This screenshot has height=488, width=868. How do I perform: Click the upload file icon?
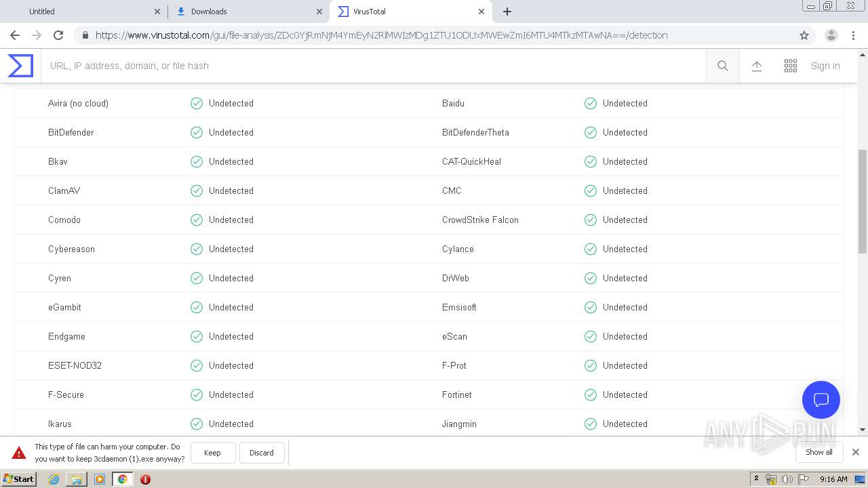[x=757, y=66]
